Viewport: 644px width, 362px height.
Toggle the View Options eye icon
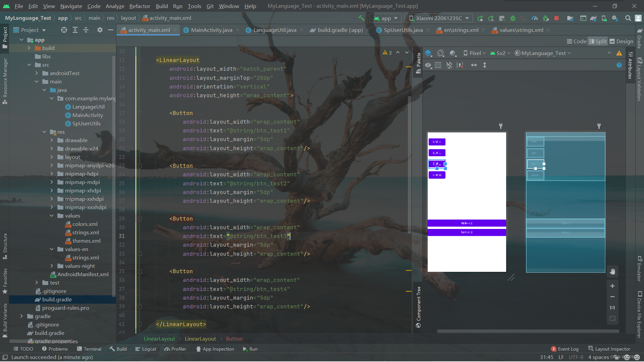(x=428, y=65)
